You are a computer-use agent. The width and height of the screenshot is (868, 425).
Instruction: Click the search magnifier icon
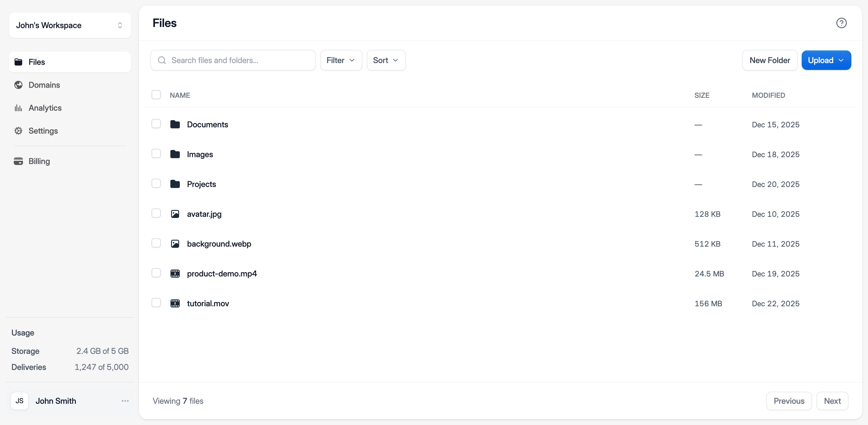pyautogui.click(x=162, y=60)
